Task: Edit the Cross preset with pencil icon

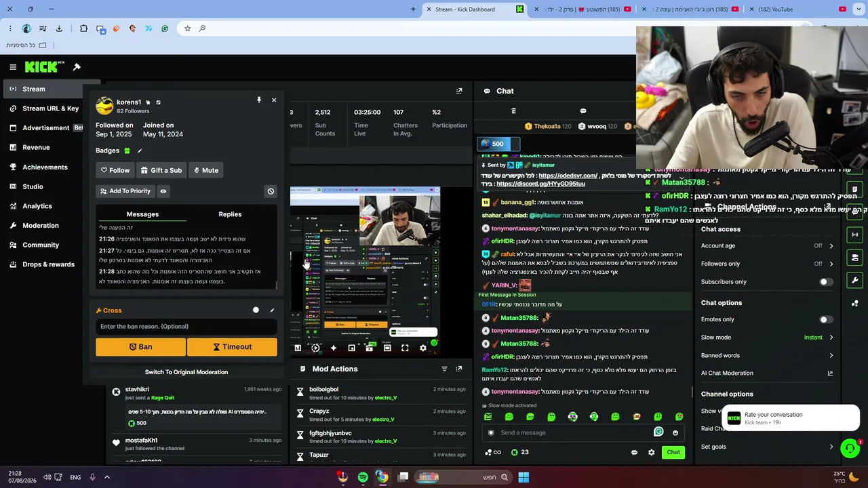Action: tap(272, 310)
